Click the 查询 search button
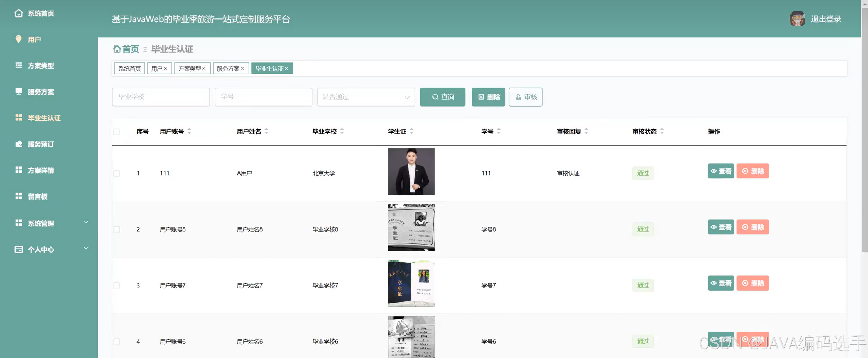The image size is (868, 358). (442, 97)
